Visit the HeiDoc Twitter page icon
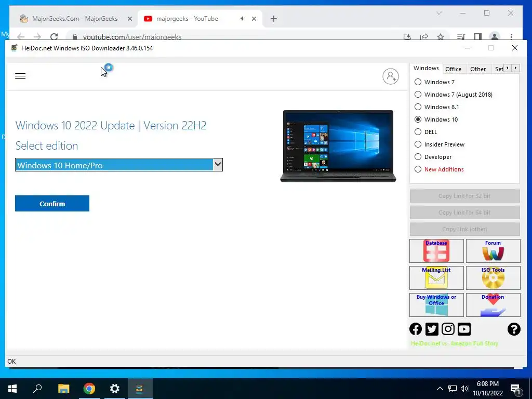 (x=432, y=329)
